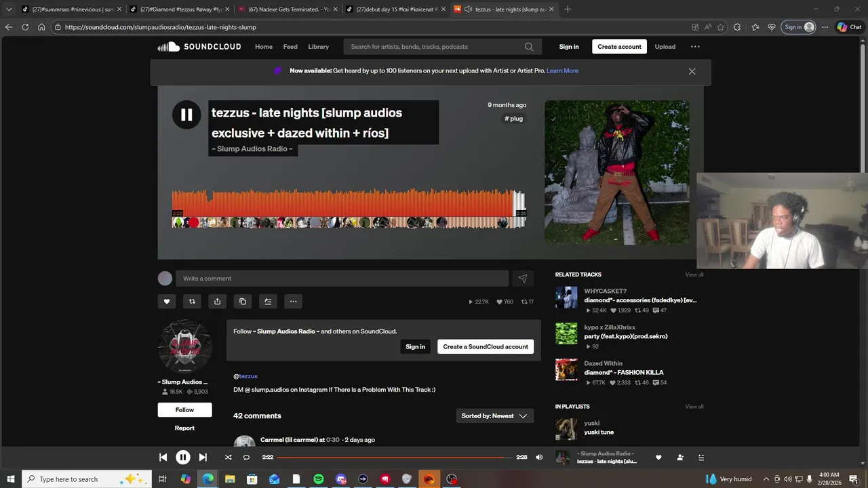Open Carrmel (lil carrmel) commenter profile
The width and height of the screenshot is (868, 488).
coord(292,440)
